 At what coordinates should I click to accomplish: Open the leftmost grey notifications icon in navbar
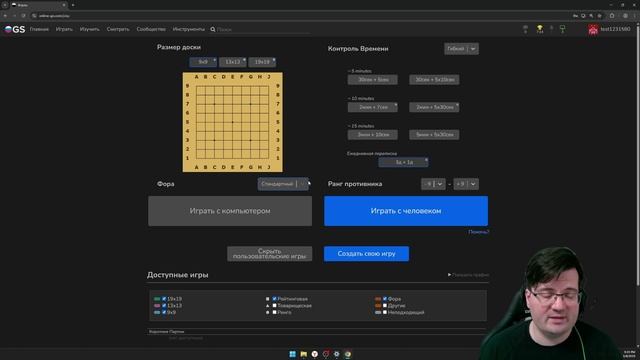[525, 29]
